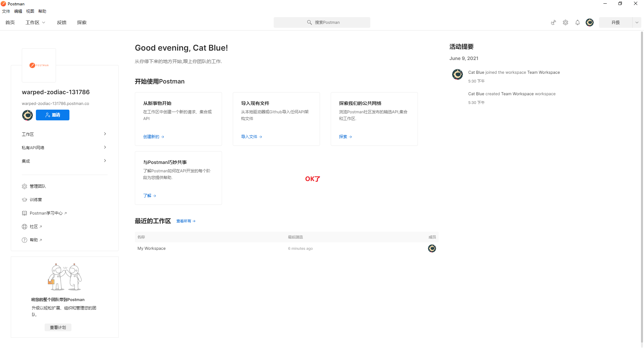Click avatar in activity feed
Screen dimensions: 644x348
[458, 74]
